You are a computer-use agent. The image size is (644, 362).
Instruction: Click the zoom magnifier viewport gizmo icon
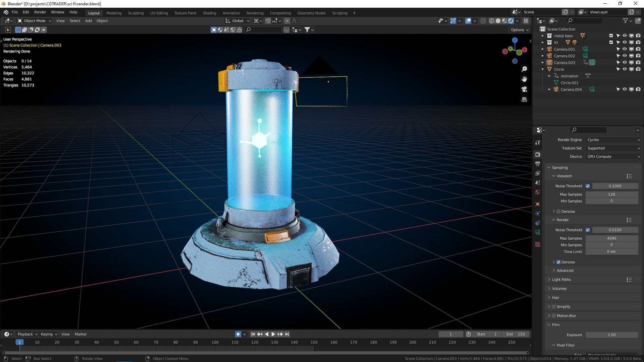(x=524, y=69)
